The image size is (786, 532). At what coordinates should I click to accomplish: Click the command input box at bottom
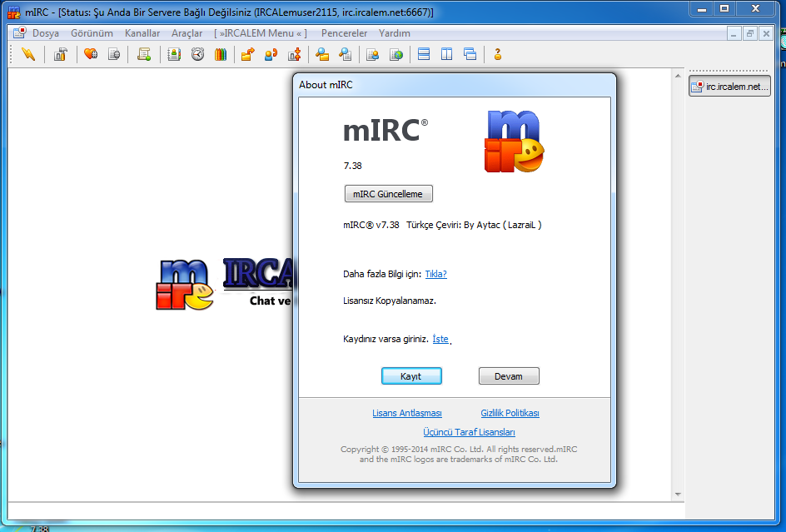click(346, 511)
